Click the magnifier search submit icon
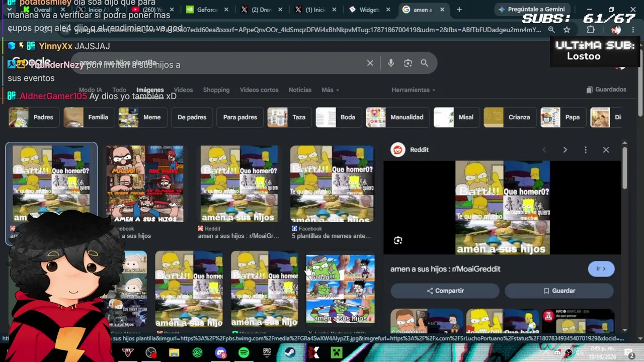Image resolution: width=644 pixels, height=362 pixels. click(x=425, y=63)
